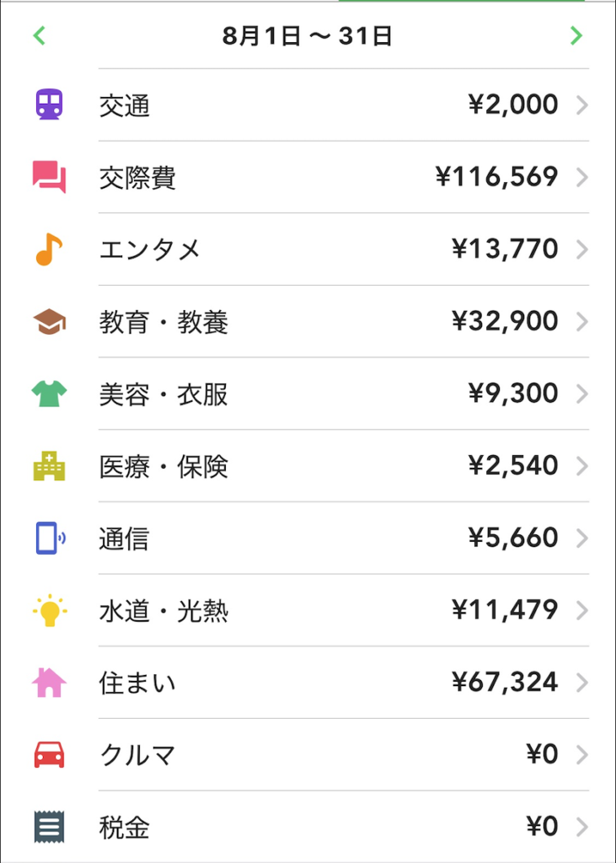Select the ¥13,770 エンタメ amount
The height and width of the screenshot is (863, 616).
(505, 249)
